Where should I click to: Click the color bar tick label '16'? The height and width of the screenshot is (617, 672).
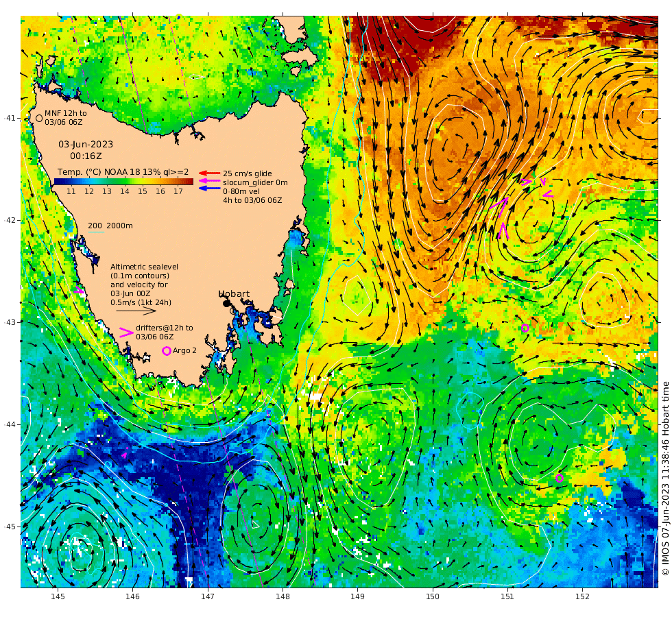coord(160,191)
